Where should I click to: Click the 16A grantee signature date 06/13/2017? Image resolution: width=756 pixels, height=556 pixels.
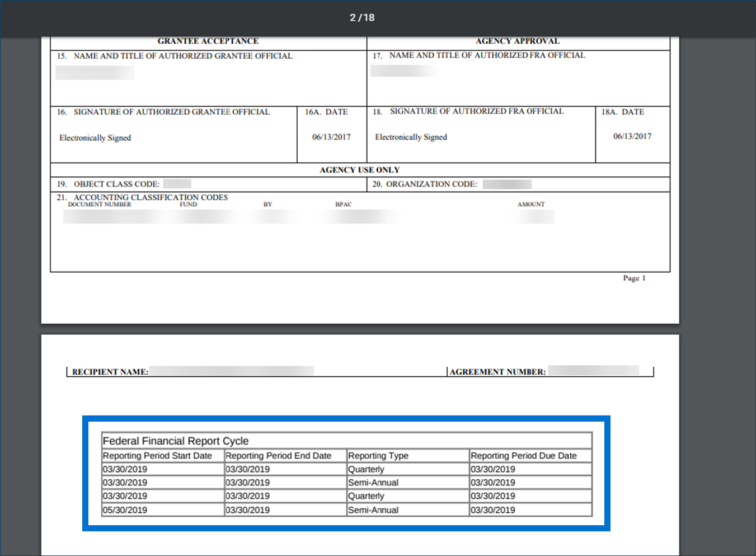coord(331,137)
